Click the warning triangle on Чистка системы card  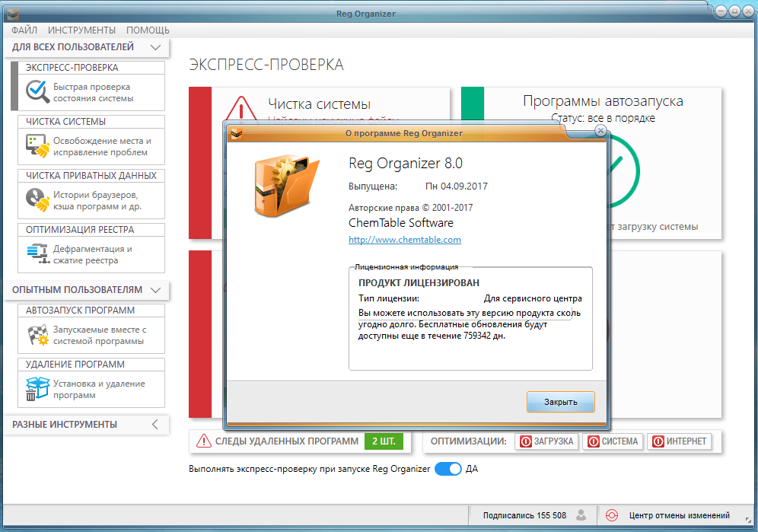tap(240, 108)
